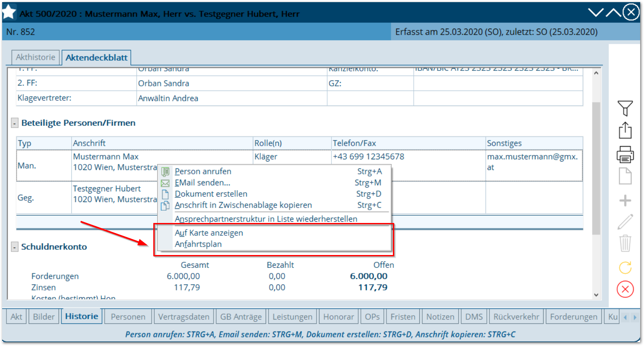Click the max.mustermann@gmx.at email cell
This screenshot has width=644, height=346.
point(534,165)
